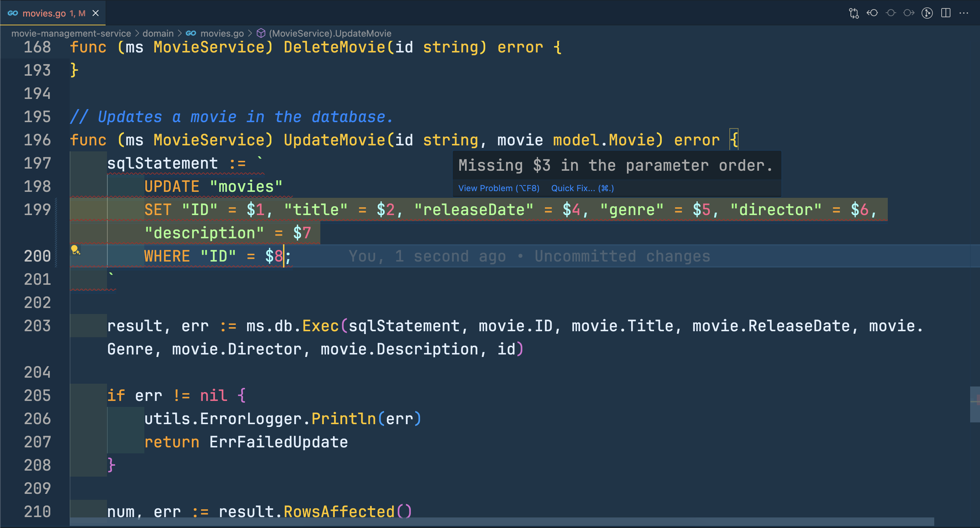This screenshot has height=528, width=980.
Task: Open (MovieService).UpdateMovie breadcrumb symbol
Action: tap(329, 33)
